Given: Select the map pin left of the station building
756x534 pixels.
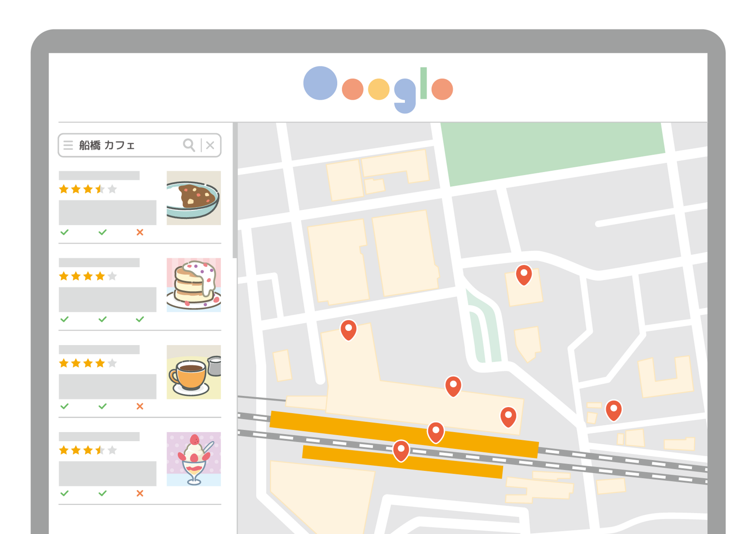Looking at the screenshot, I should click(349, 329).
